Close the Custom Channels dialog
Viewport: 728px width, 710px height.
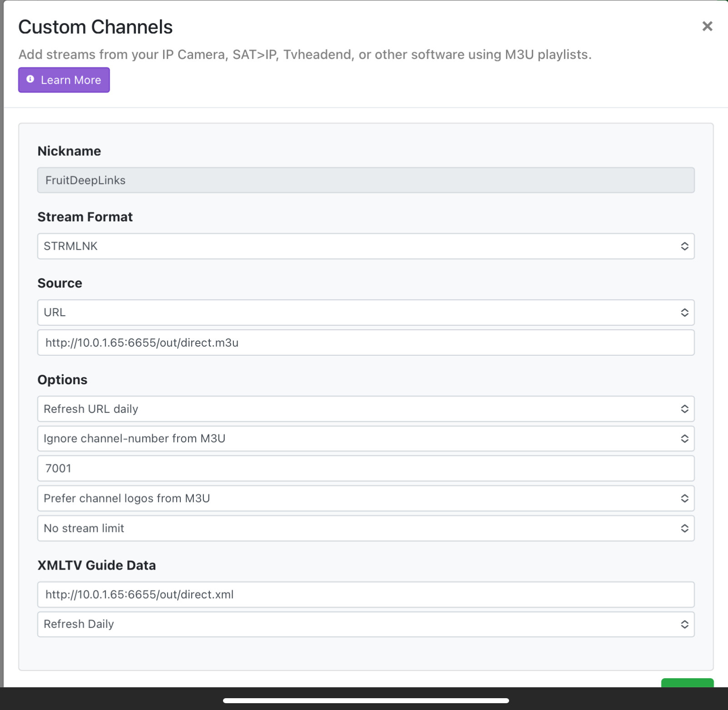pos(707,26)
